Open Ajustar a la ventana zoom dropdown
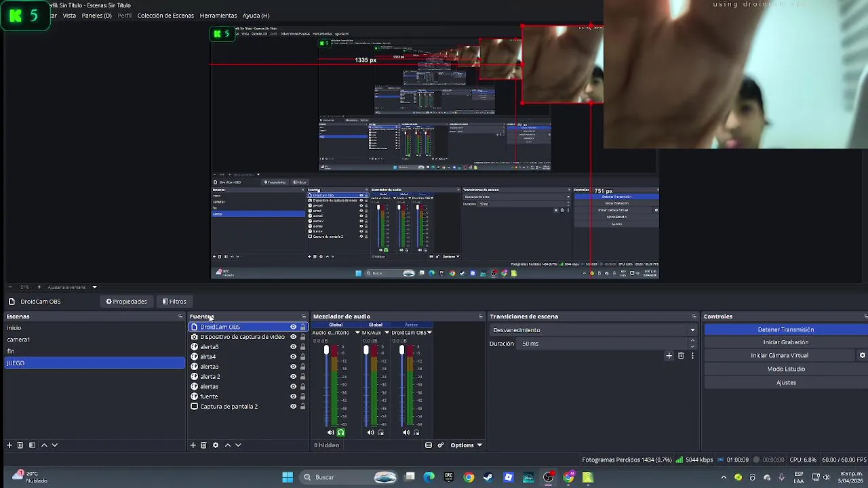 [x=94, y=287]
